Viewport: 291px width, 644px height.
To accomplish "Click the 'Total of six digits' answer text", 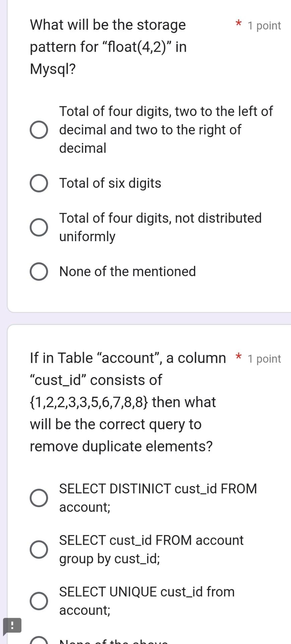I will click(x=110, y=183).
